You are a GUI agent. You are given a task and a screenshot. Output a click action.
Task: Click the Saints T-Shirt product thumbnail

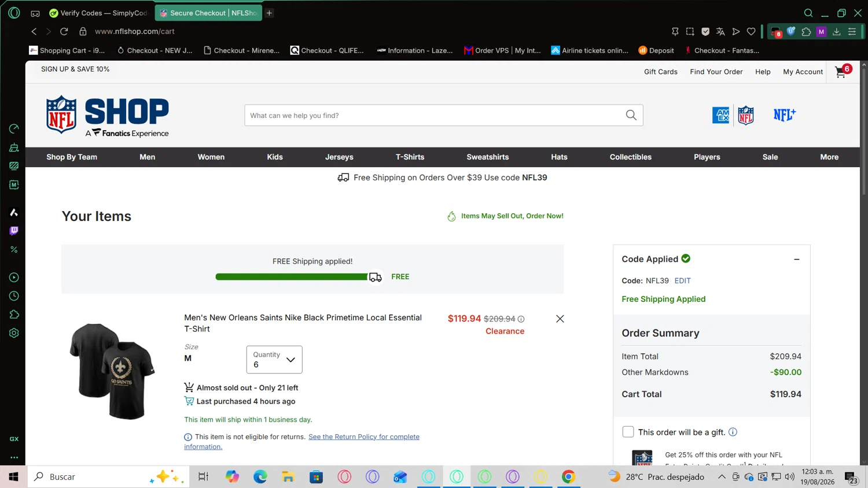(112, 371)
